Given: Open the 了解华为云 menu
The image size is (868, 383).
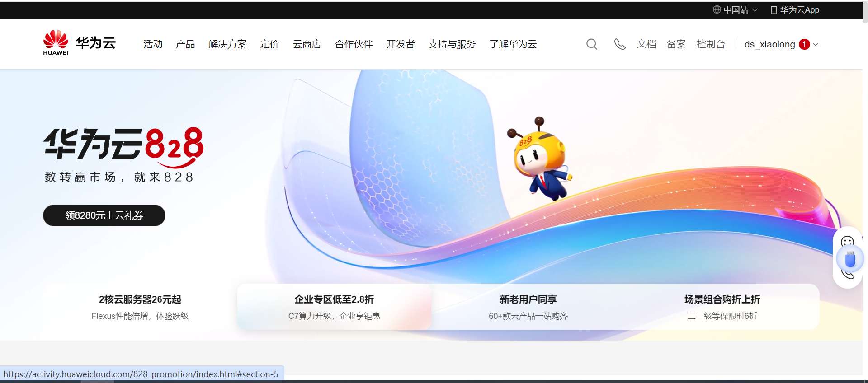Looking at the screenshot, I should click(513, 44).
